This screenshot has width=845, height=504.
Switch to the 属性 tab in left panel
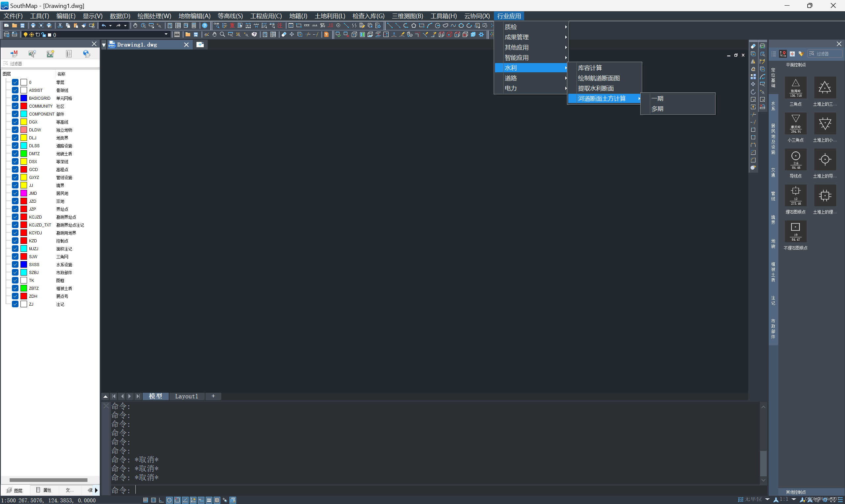click(x=44, y=490)
